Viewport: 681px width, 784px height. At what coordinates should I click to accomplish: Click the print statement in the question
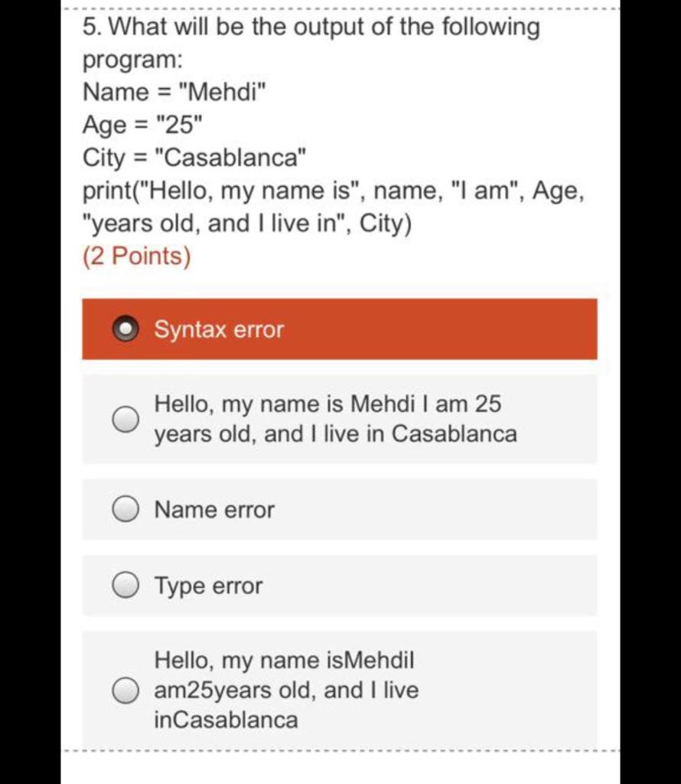tap(333, 191)
